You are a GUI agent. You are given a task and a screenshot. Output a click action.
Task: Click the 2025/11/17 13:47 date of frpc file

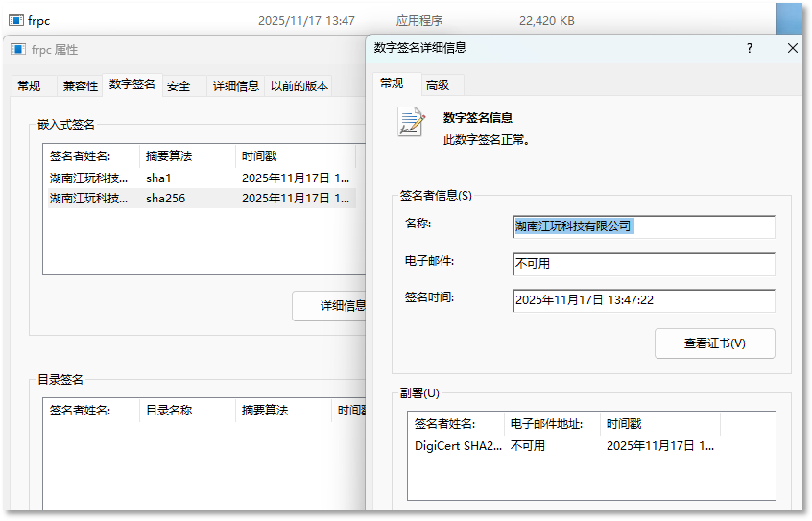(x=306, y=21)
